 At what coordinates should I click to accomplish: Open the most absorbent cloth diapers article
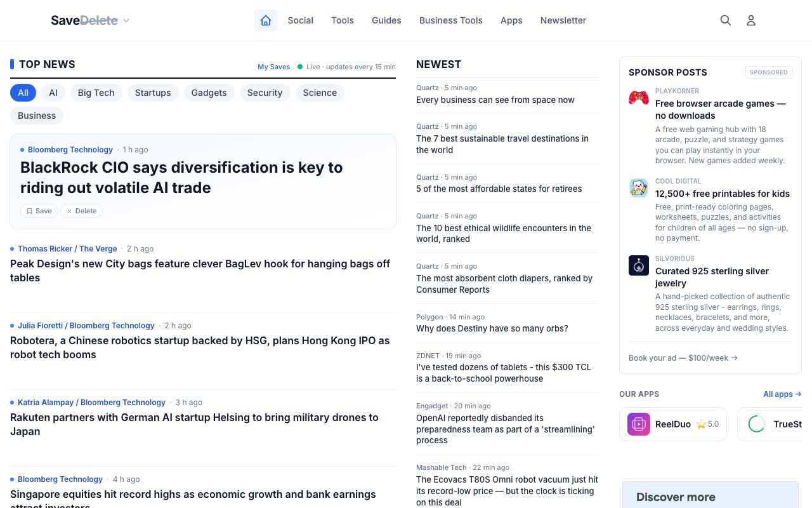pos(504,284)
